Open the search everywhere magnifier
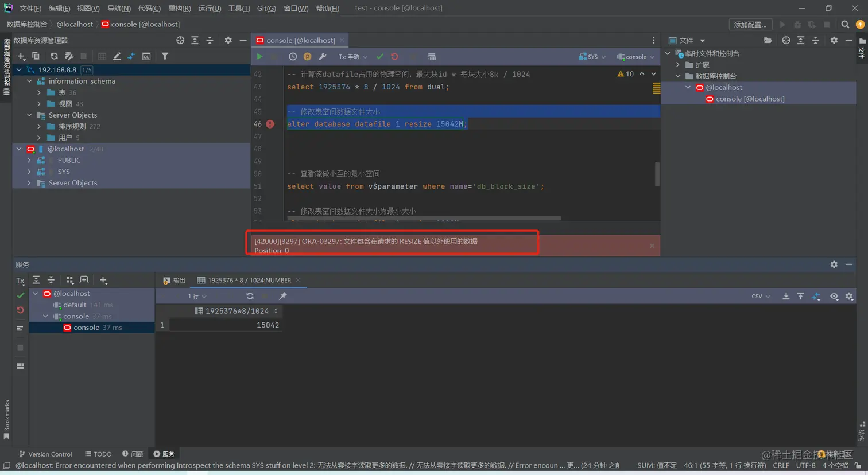Screen dimensions: 868x475 845,25
